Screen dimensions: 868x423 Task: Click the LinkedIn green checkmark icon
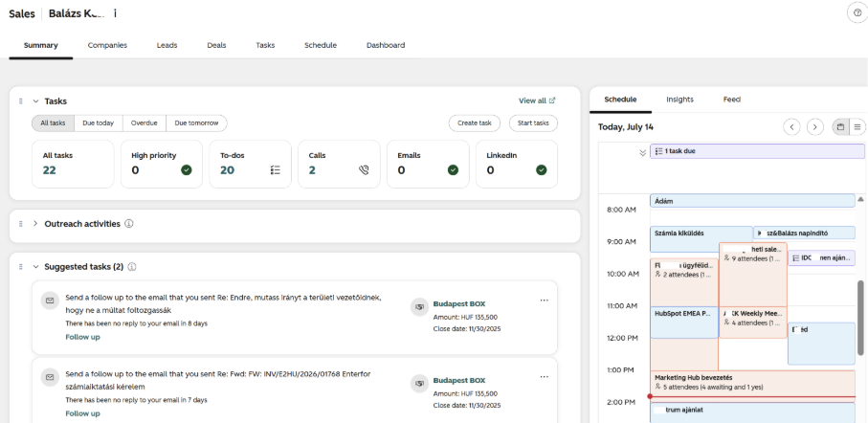(x=542, y=170)
